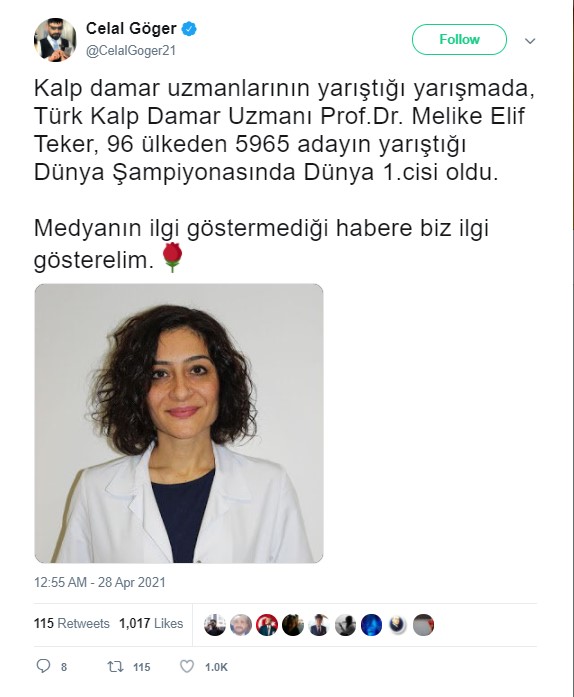
Task: View the 1,017 Likes list
Action: pos(151,623)
